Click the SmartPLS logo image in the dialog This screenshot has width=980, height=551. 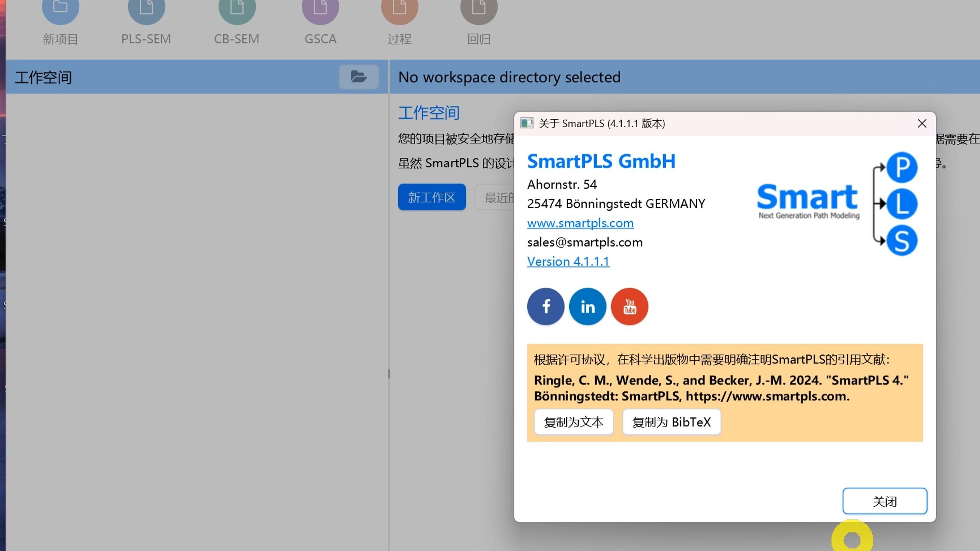837,203
